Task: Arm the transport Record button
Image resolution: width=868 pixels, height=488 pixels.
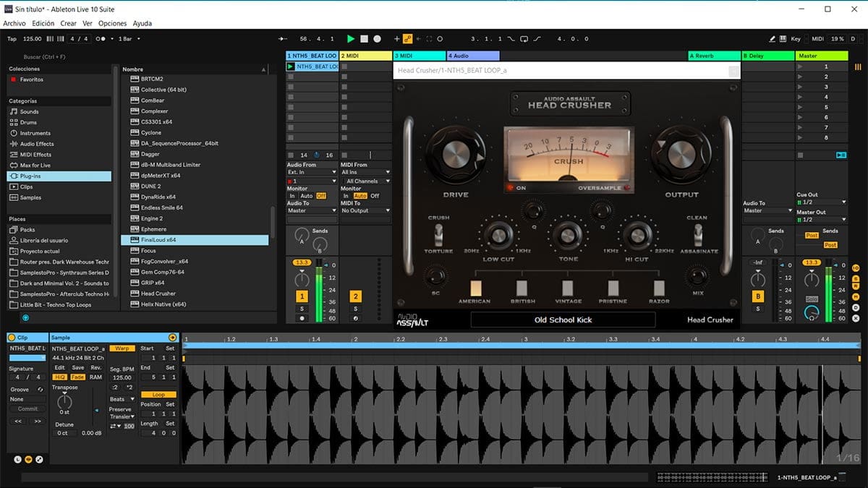Action: click(377, 38)
